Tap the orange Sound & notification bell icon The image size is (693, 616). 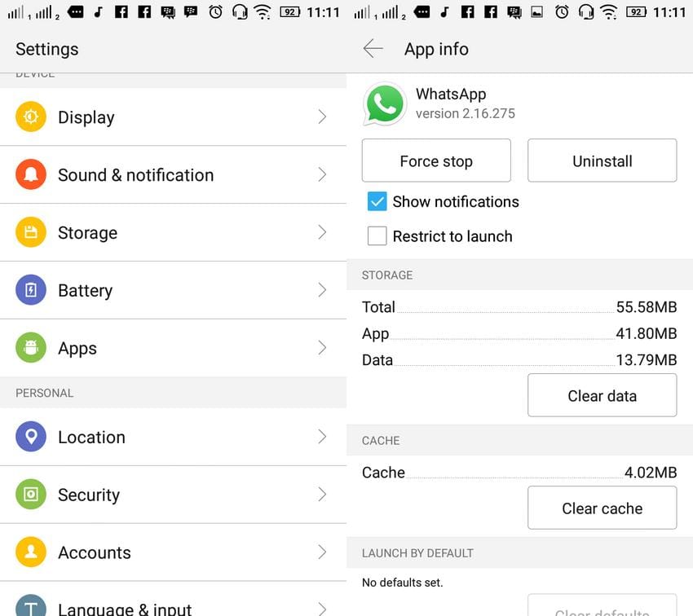click(x=31, y=175)
